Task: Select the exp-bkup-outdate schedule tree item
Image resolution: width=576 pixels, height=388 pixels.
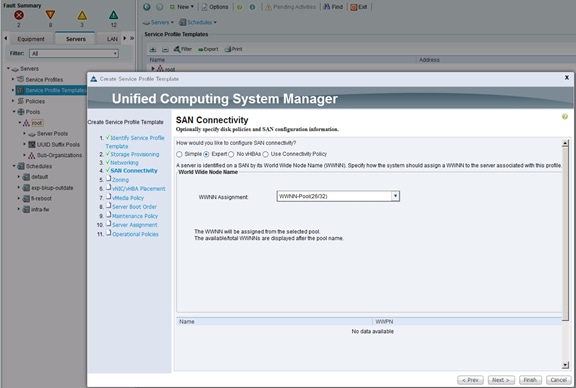Action: coord(52,188)
